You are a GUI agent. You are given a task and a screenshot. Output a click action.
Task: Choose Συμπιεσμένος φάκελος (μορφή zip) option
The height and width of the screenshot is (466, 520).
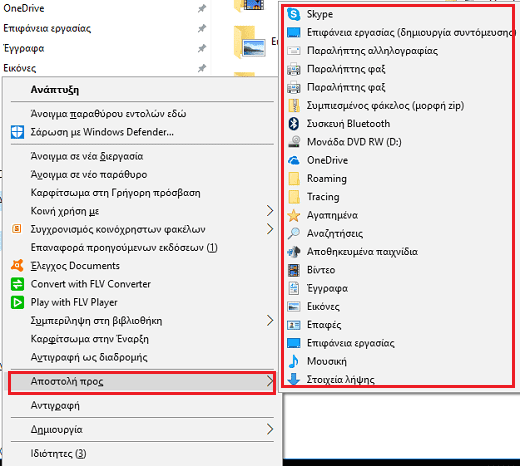(x=385, y=106)
